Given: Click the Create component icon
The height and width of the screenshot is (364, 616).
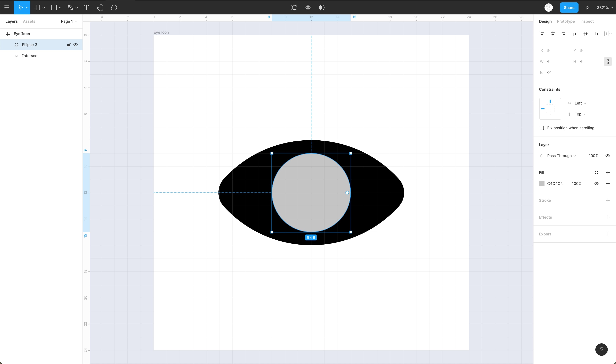Looking at the screenshot, I should [308, 8].
